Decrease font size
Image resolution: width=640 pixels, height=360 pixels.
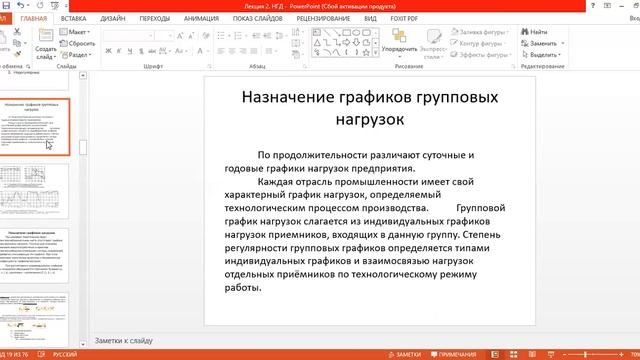[x=191, y=36]
